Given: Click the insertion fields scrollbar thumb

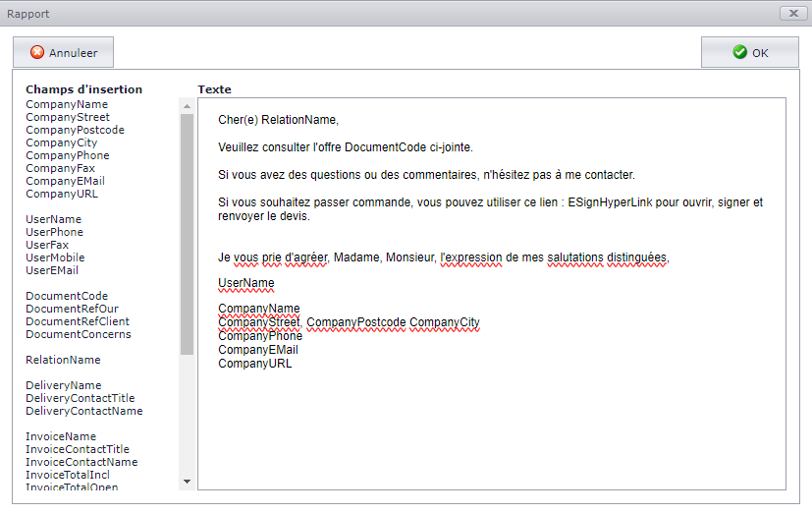Looking at the screenshot, I should tap(187, 234).
